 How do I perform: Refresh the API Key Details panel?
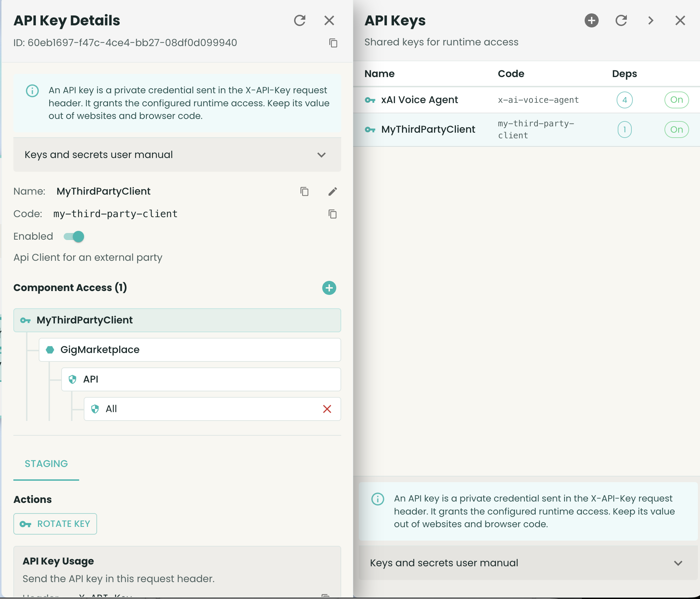(x=300, y=20)
